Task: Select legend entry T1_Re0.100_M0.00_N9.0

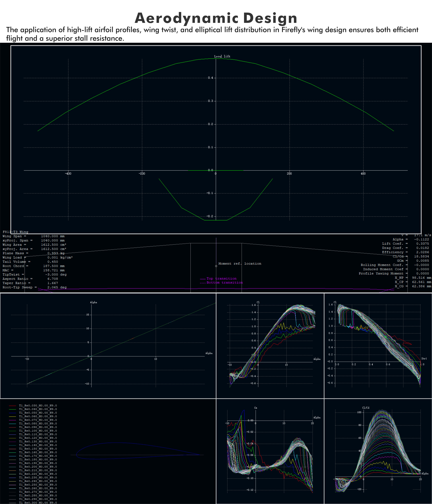Action: 38,431
